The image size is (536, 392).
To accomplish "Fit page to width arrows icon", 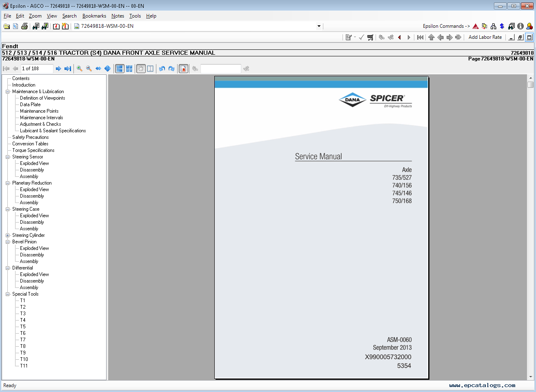I will [x=98, y=69].
